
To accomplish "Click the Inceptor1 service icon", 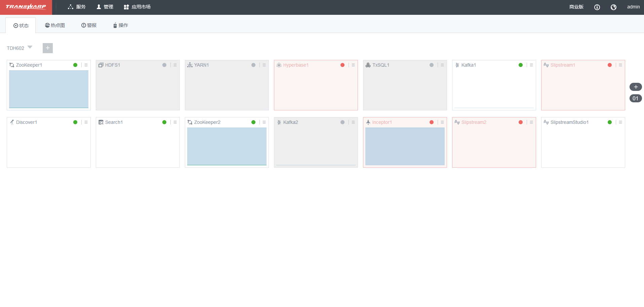I will pyautogui.click(x=368, y=122).
